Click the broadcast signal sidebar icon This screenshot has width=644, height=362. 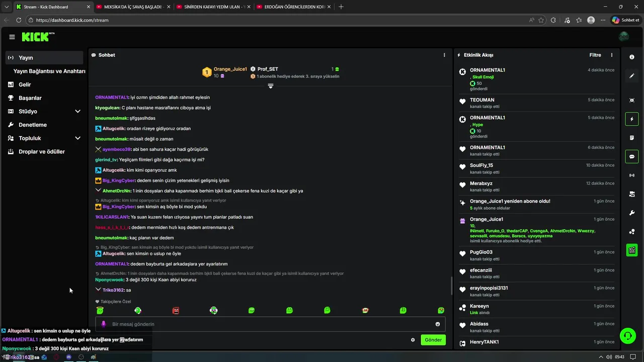pyautogui.click(x=632, y=175)
